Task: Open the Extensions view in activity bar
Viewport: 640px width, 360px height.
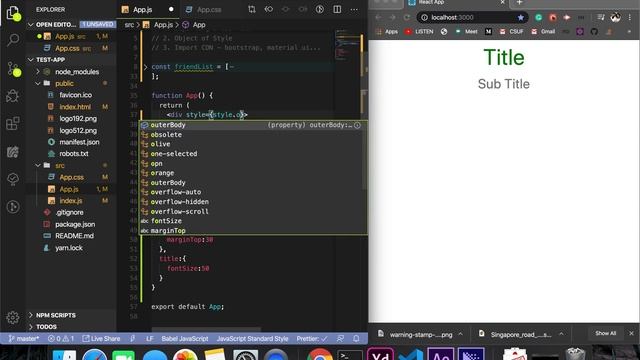Action: 13,123
